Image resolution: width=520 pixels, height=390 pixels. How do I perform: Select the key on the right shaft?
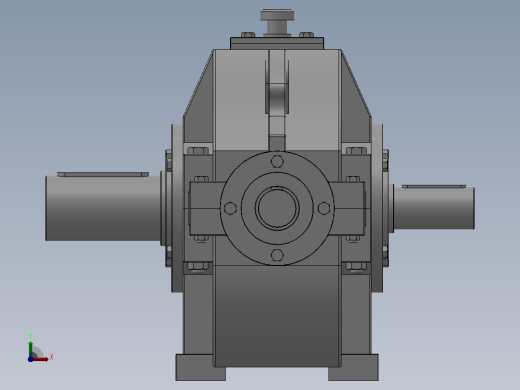pos(434,186)
